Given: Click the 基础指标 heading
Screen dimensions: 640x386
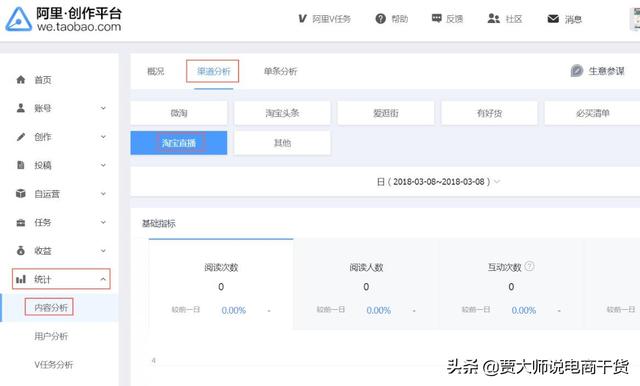Looking at the screenshot, I should [158, 223].
